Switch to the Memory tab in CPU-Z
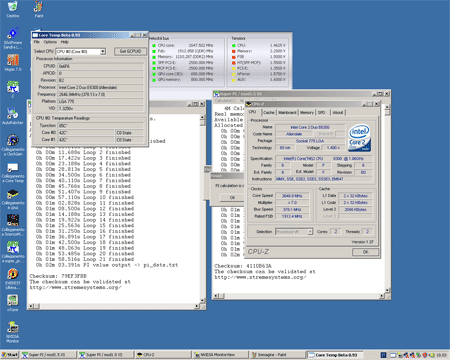This screenshot has width=450, height=360. click(307, 113)
